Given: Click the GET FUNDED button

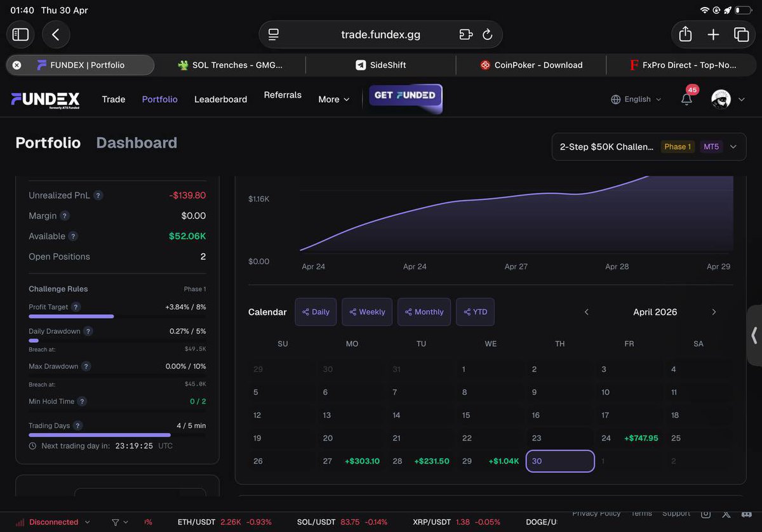Looking at the screenshot, I should [405, 98].
